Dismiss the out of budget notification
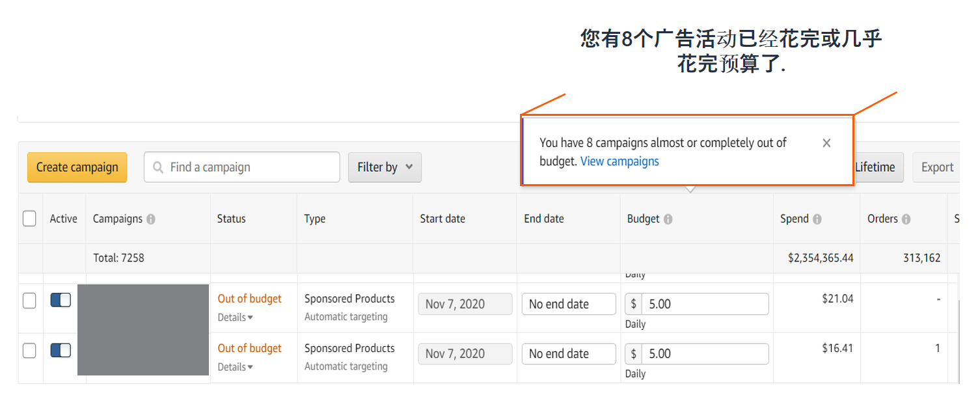Viewport: 980px width, 408px height. [x=826, y=143]
